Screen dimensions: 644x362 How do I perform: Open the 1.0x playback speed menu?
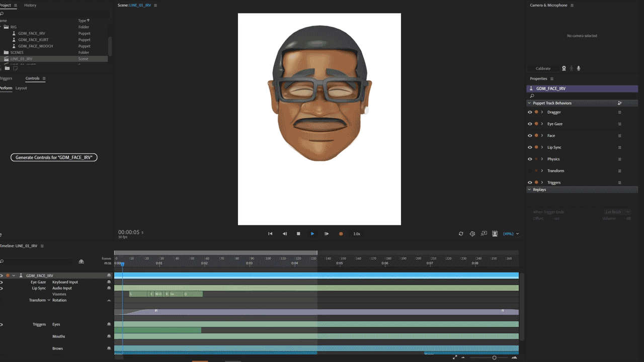tap(357, 234)
